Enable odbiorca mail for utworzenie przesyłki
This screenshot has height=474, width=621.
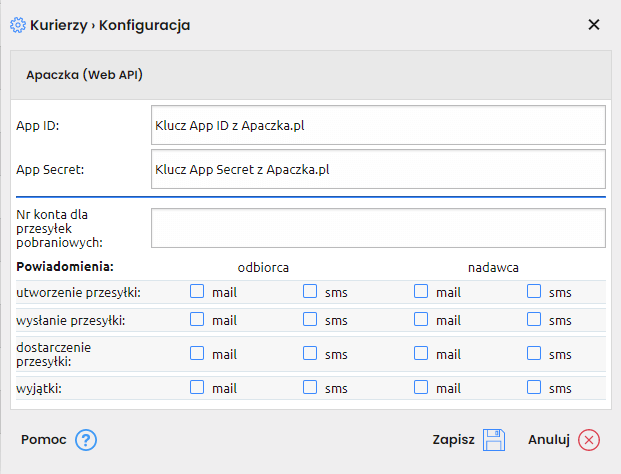tap(197, 292)
